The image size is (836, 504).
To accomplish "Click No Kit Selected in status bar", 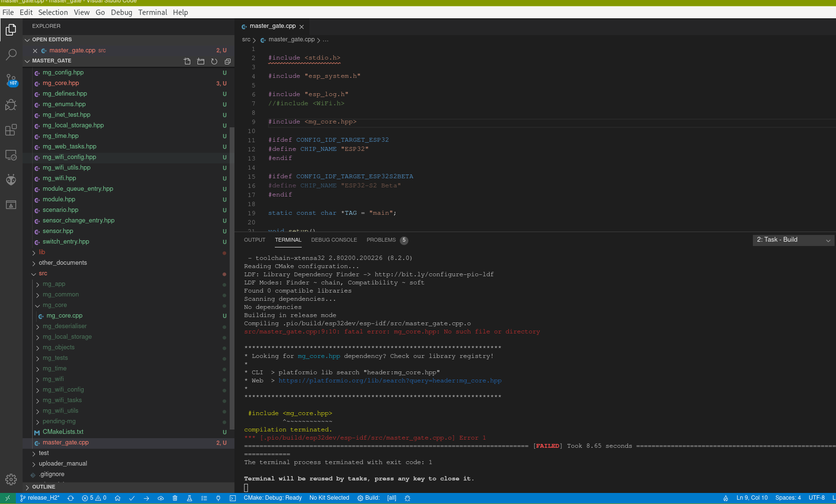I will (x=329, y=498).
